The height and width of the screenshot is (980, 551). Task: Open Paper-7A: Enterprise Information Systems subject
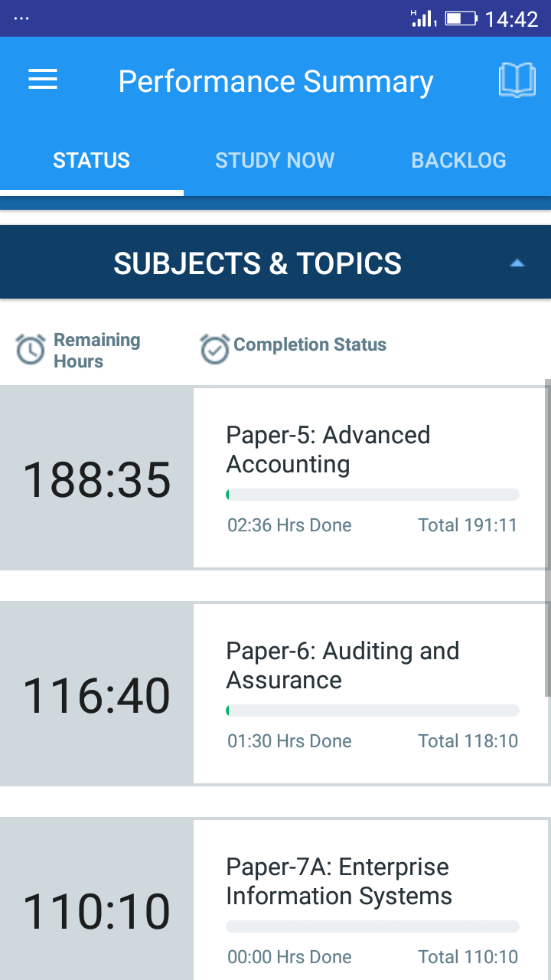click(339, 880)
